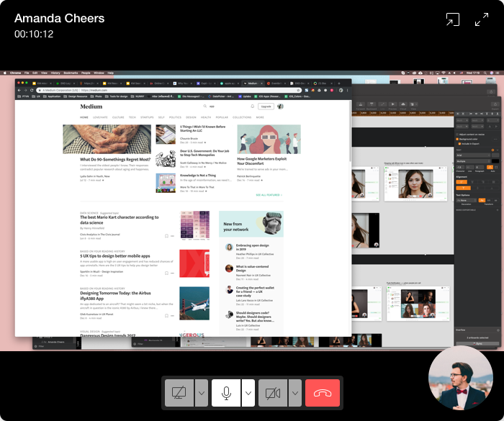Open the Medium notifications bell
This screenshot has width=504, height=421.
click(x=253, y=106)
